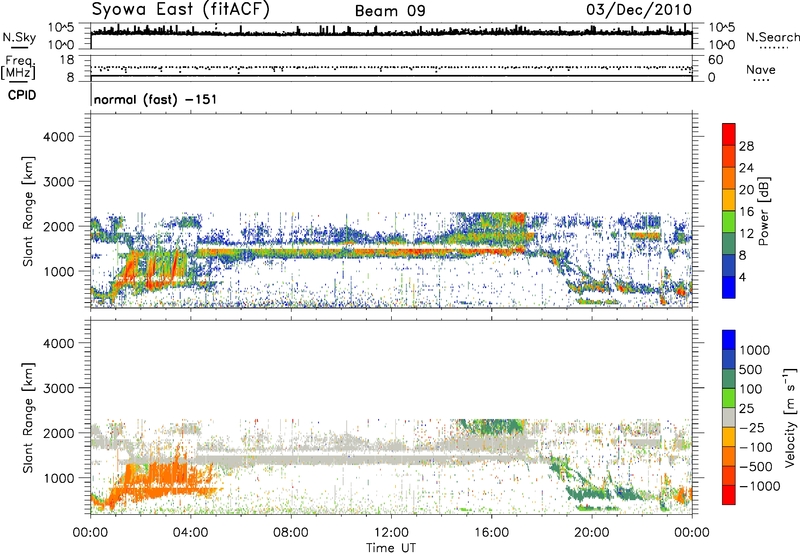Select the "CPID" row label
Screen dimensions: 800x554
(x=22, y=95)
